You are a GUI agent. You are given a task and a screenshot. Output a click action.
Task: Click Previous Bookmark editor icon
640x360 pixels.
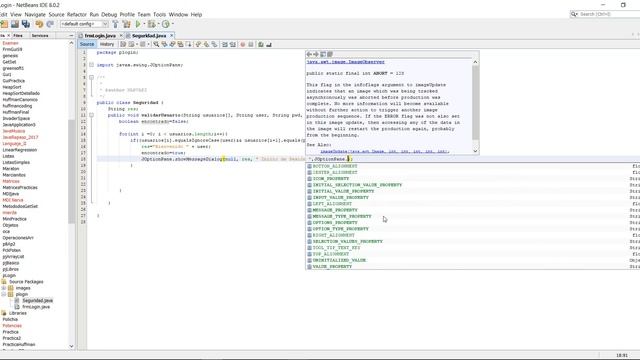(198, 44)
